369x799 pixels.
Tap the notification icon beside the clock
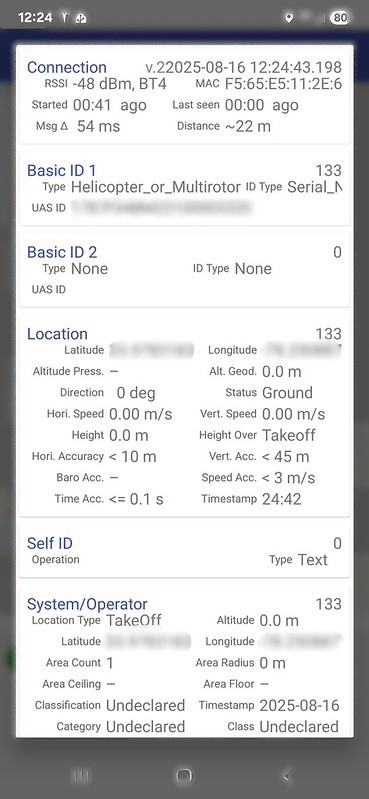[x=81, y=18]
